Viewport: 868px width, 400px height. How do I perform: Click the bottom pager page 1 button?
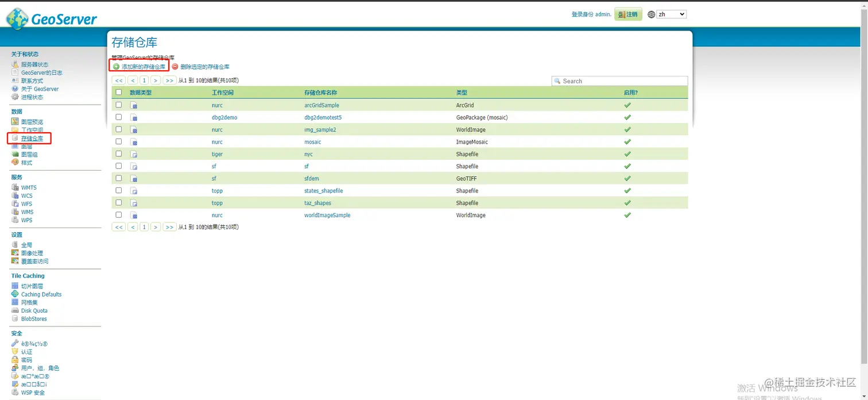(144, 227)
